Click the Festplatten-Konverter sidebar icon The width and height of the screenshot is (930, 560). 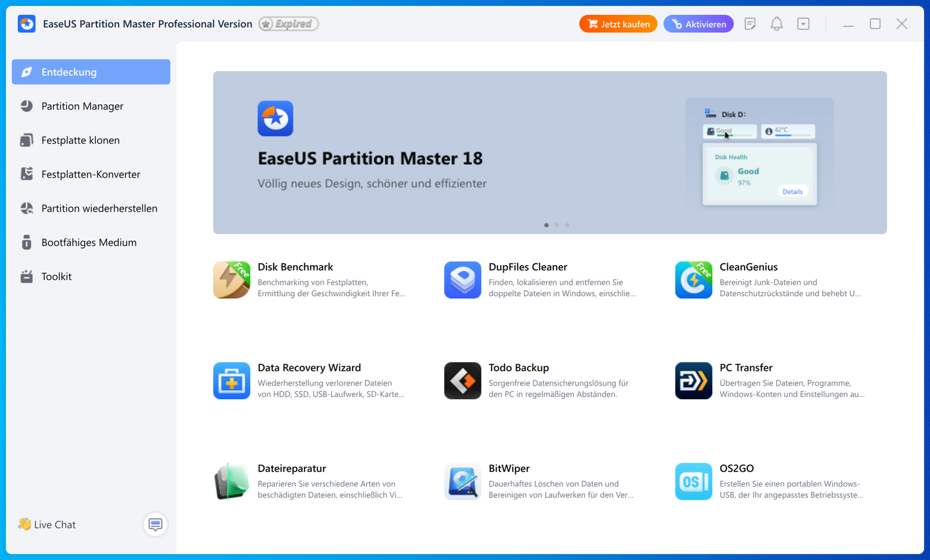click(x=26, y=174)
